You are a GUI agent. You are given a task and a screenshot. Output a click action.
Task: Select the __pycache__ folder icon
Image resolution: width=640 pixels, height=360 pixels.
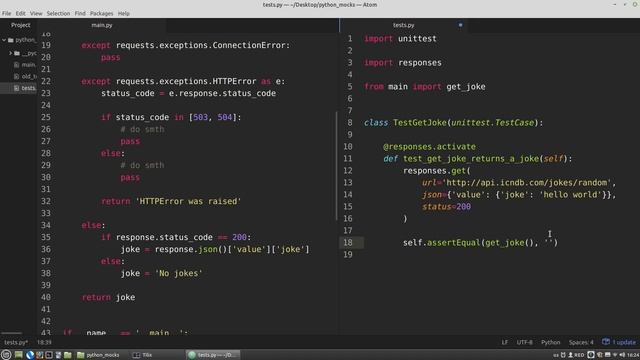point(17,53)
